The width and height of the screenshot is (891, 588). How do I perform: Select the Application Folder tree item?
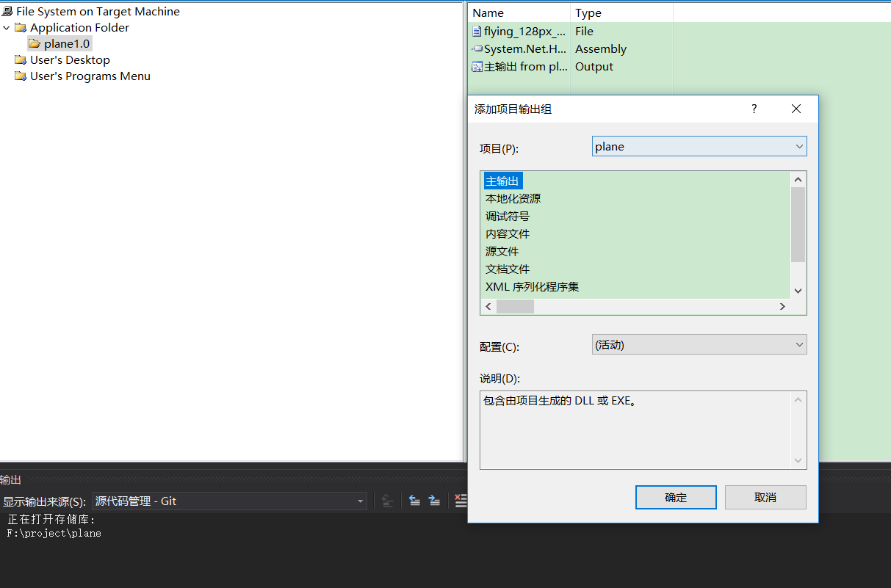click(x=79, y=28)
